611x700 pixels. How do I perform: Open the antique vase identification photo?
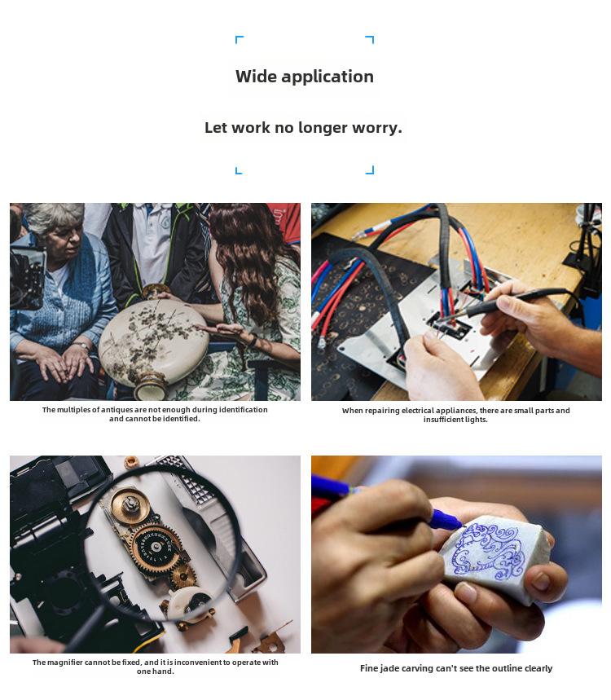point(155,302)
